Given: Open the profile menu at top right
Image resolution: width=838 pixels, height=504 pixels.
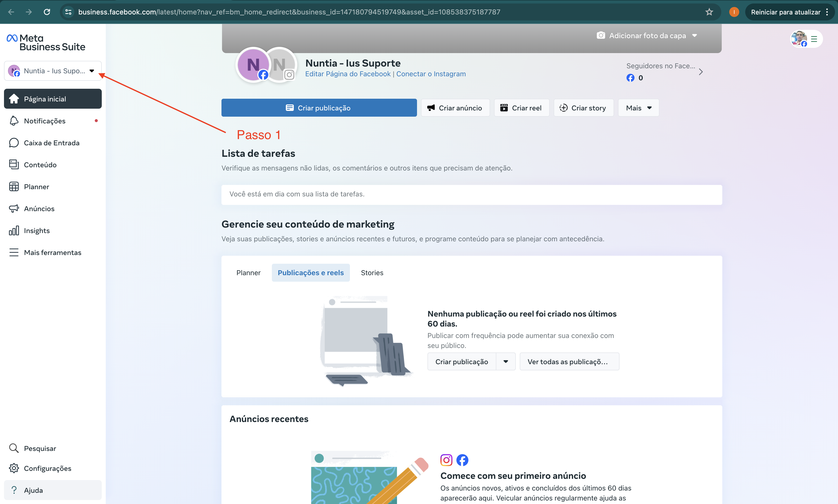Looking at the screenshot, I should coord(806,39).
